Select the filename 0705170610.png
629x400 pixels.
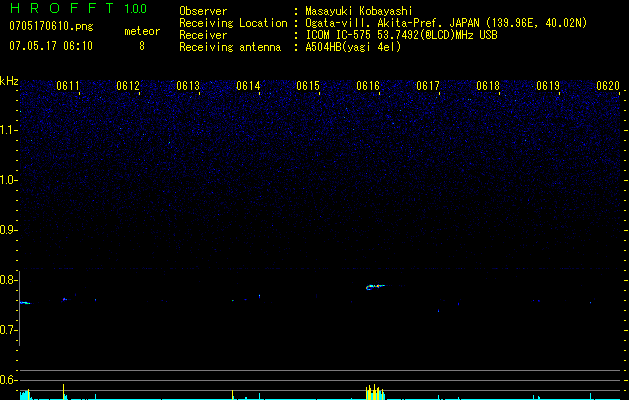tap(51, 27)
